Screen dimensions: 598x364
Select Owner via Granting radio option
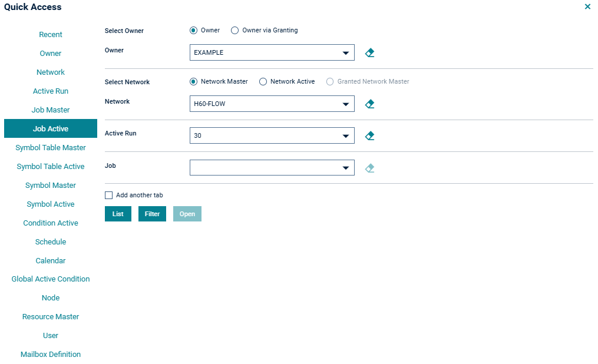click(x=234, y=31)
